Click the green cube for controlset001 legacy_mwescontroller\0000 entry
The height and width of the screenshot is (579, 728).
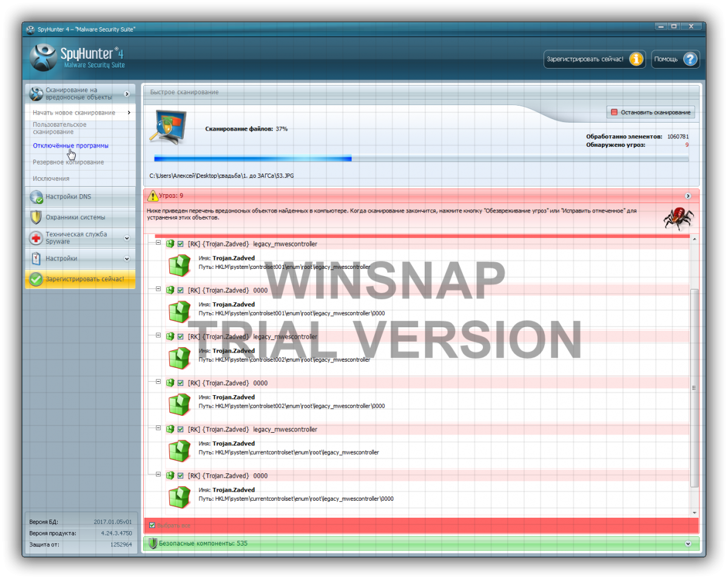180,311
